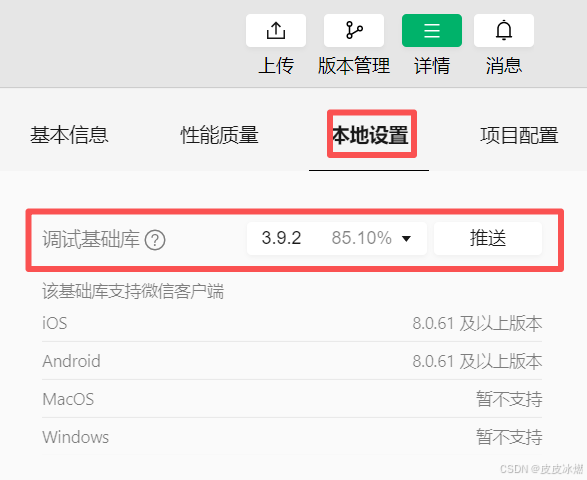The height and width of the screenshot is (480, 587).
Task: Click MacOS 暂不支持 value
Action: [509, 399]
